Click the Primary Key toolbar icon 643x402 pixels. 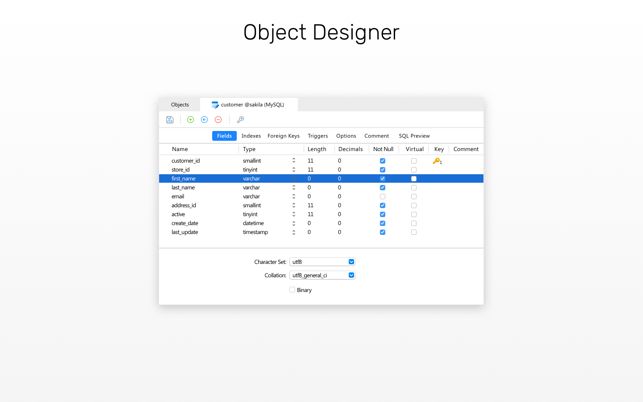pyautogui.click(x=240, y=120)
